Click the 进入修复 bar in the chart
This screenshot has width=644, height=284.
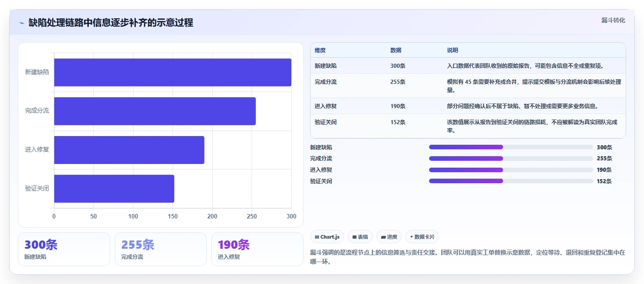pos(129,150)
